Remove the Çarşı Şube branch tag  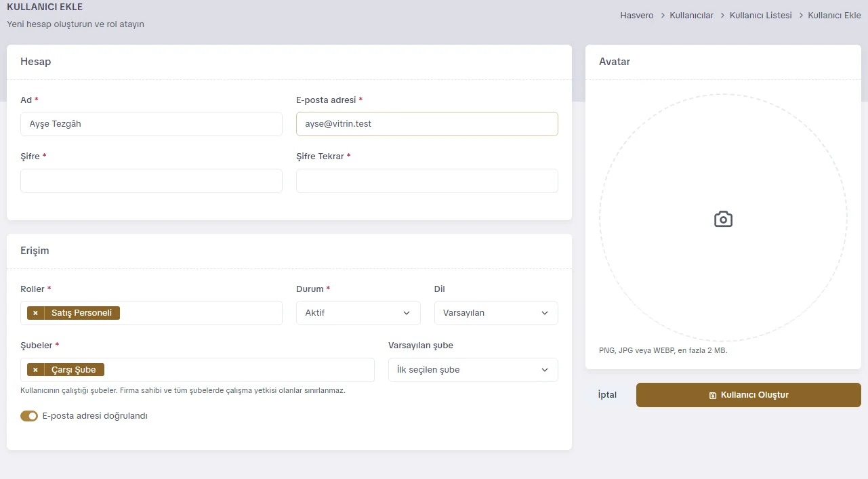click(x=35, y=370)
